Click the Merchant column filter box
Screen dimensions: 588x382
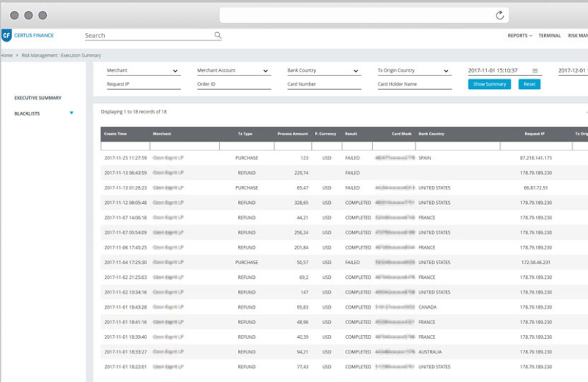coord(185,146)
